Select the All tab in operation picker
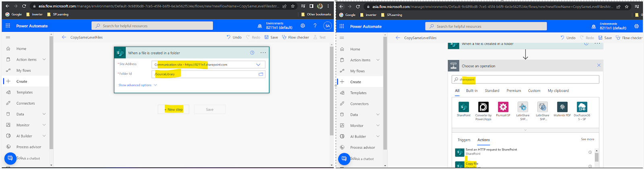 tap(457, 91)
